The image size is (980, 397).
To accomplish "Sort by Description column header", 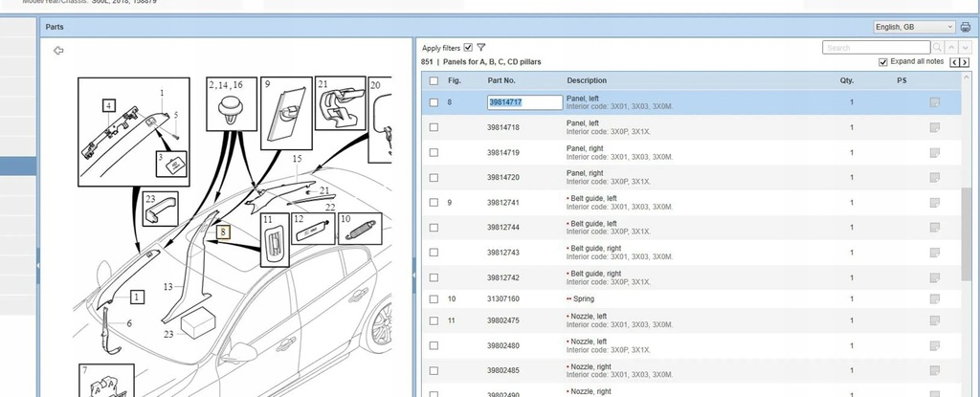I will coord(587,80).
